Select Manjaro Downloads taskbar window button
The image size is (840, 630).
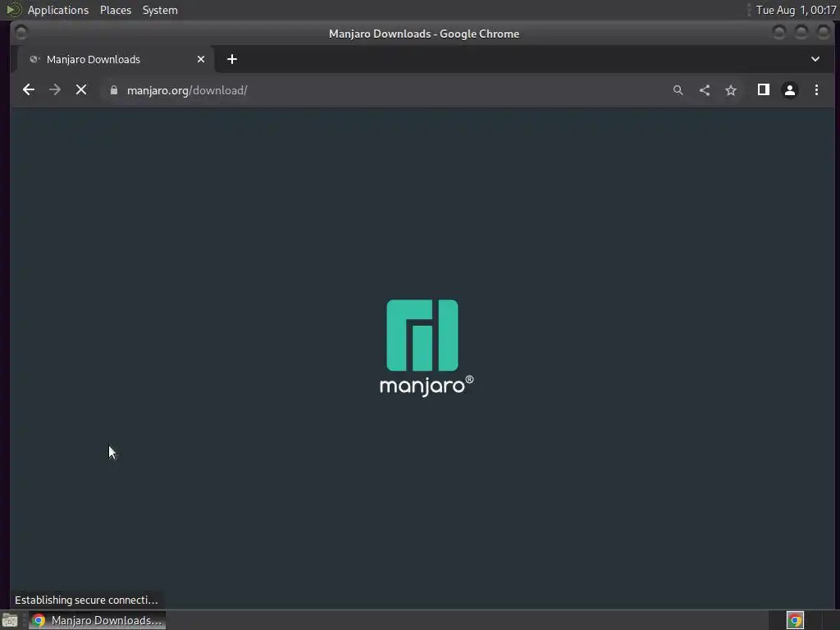(98, 620)
